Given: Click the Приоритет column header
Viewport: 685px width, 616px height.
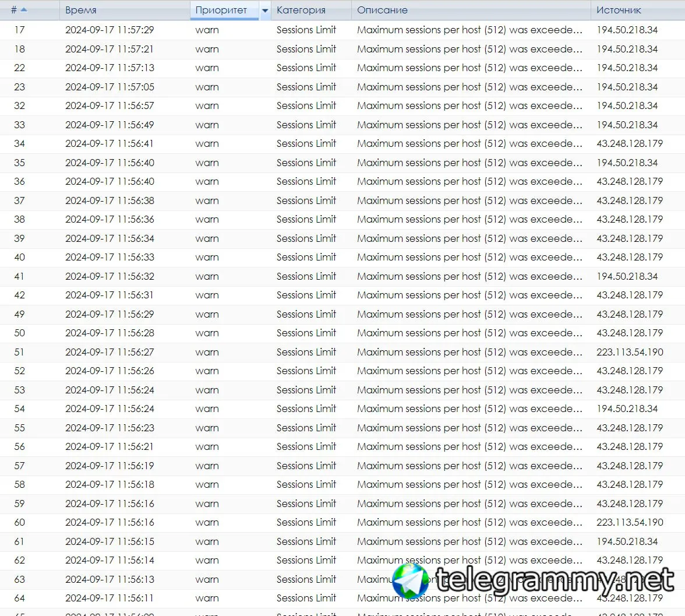Looking at the screenshot, I should 221,10.
